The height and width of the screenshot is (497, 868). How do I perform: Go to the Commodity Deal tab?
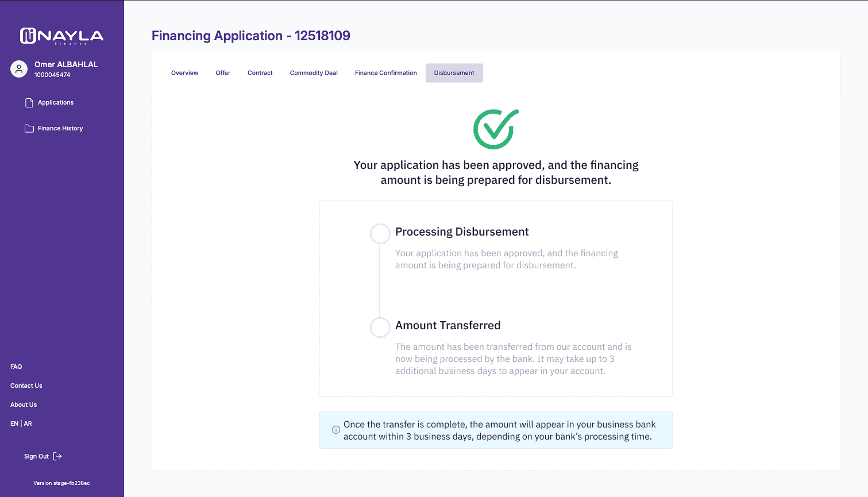(x=314, y=73)
